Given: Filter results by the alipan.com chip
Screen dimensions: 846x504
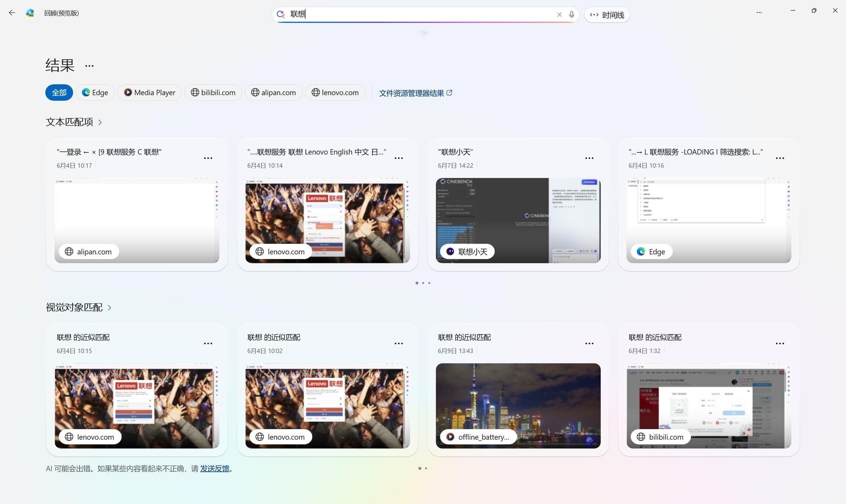Looking at the screenshot, I should [x=273, y=93].
